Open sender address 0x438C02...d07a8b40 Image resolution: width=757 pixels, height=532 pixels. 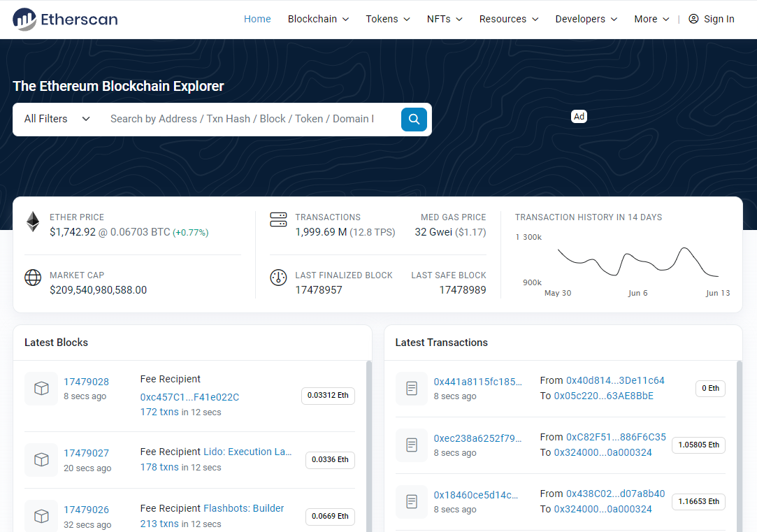pyautogui.click(x=616, y=494)
